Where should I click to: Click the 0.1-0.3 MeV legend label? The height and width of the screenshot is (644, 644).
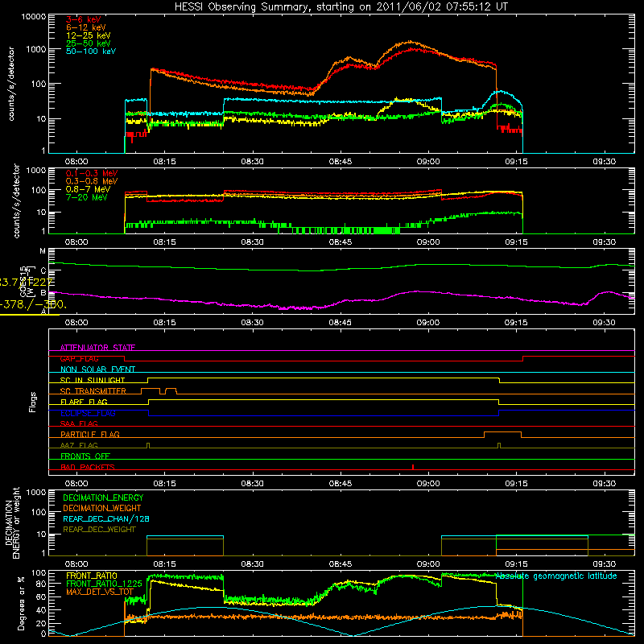(92, 173)
